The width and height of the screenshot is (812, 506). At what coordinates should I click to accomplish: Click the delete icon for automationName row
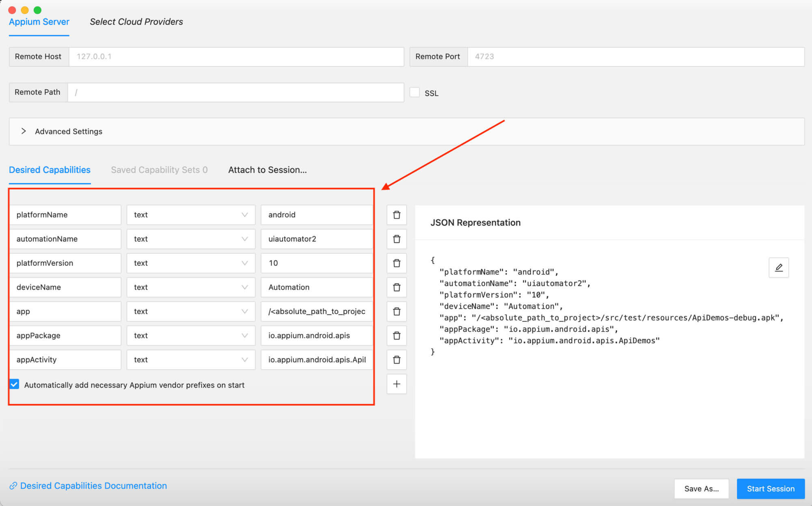point(396,239)
